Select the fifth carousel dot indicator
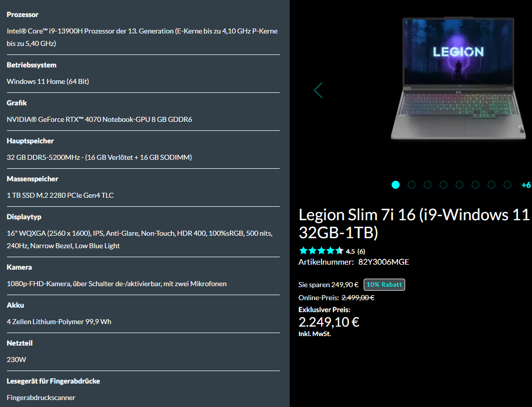 pos(460,185)
